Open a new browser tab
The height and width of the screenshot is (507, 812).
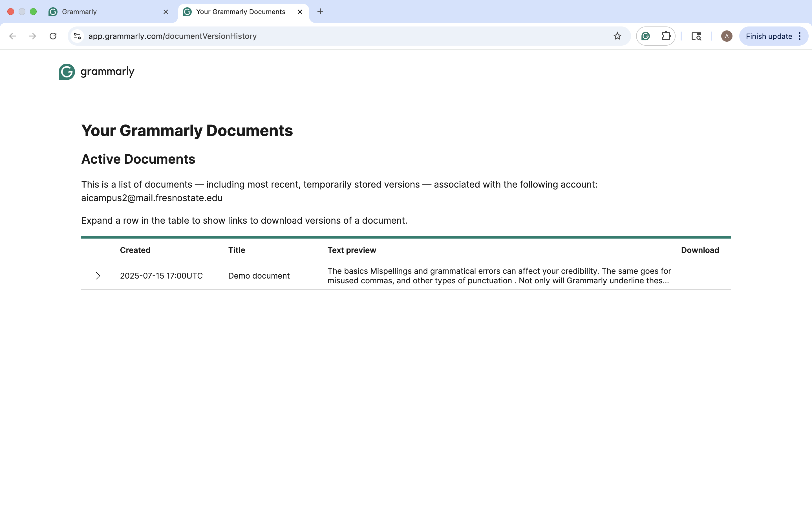(320, 12)
